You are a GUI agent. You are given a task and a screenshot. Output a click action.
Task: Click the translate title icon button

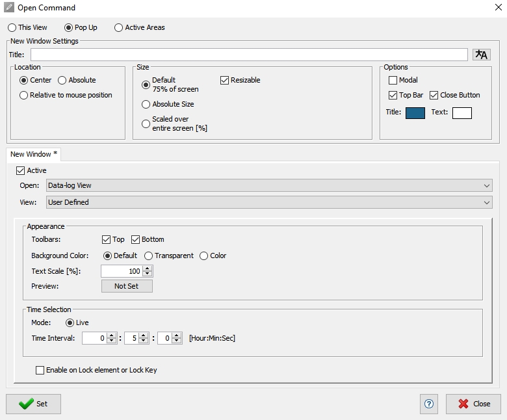[482, 55]
